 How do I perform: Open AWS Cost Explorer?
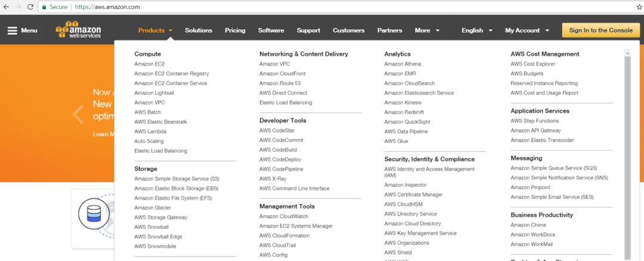click(x=532, y=64)
